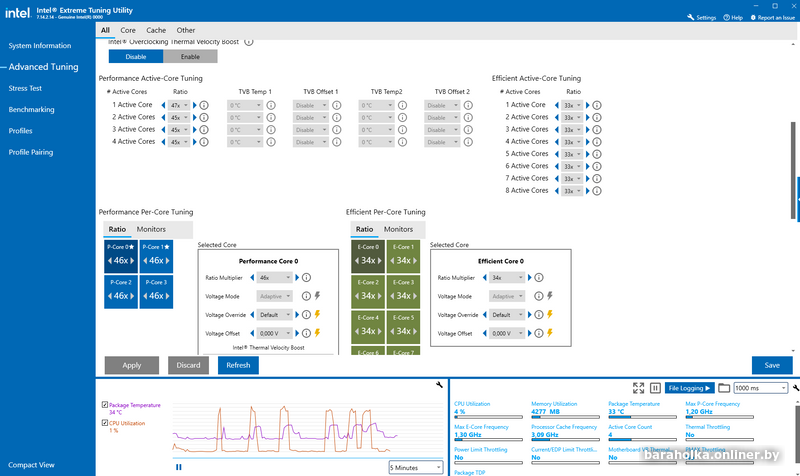Open the Help icon

(x=726, y=17)
